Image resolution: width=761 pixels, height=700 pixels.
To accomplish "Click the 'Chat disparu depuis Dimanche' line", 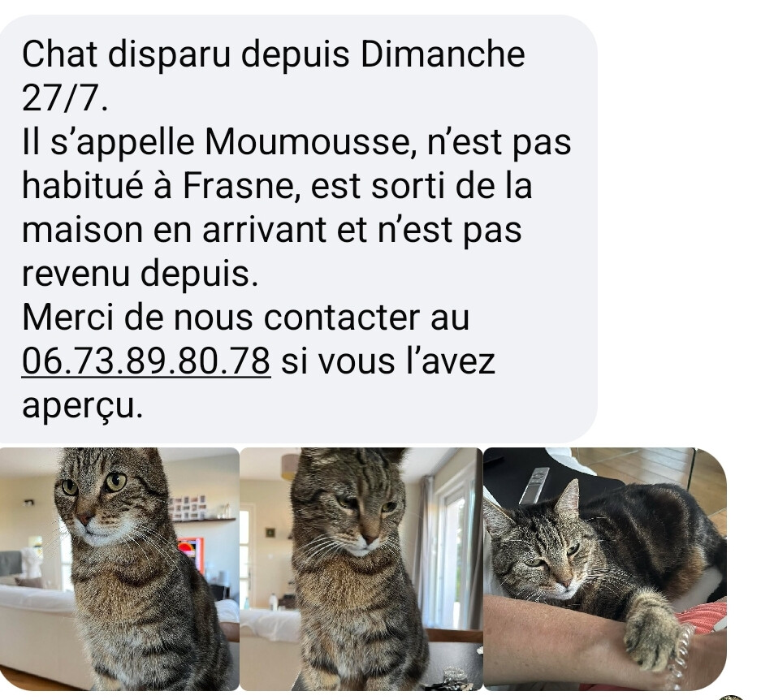I will point(273,55).
